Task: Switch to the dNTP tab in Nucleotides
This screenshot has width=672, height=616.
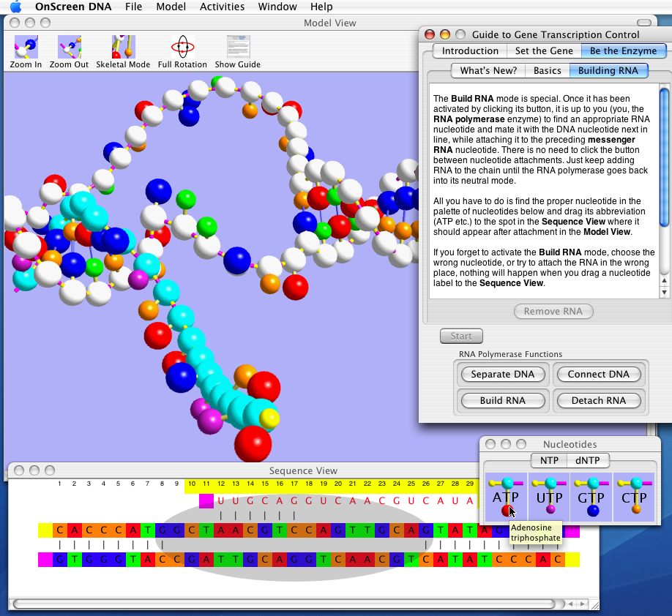Action: (588, 460)
